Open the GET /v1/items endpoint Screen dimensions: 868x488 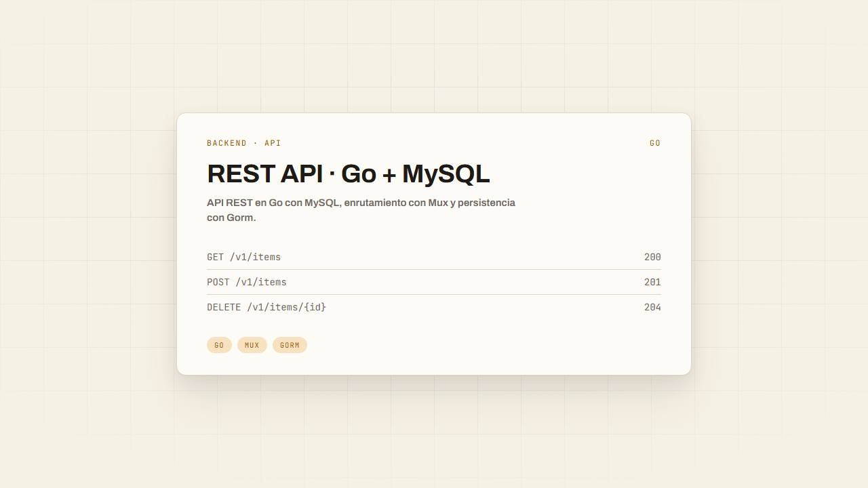[x=434, y=257]
